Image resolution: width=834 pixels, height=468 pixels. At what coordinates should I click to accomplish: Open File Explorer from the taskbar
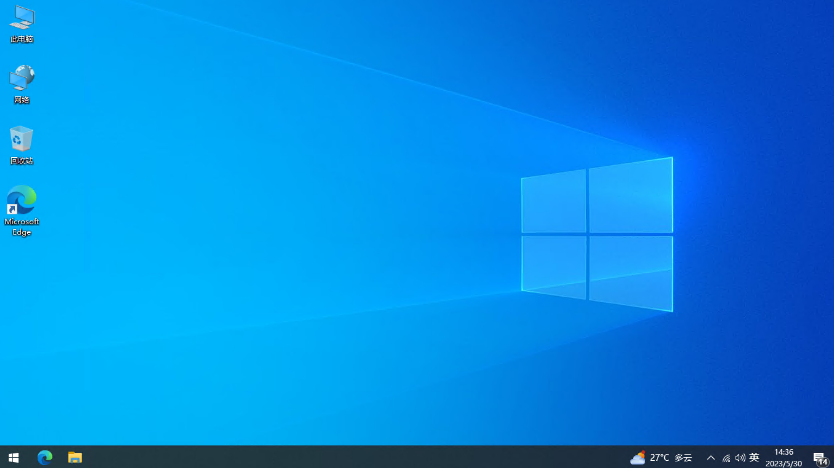pos(75,457)
